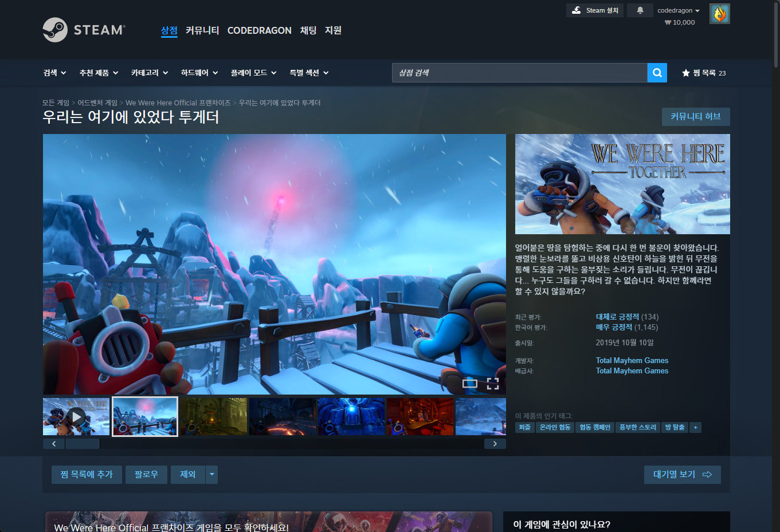Select the 지원 tab
Image resolution: width=780 pixels, height=532 pixels.
(x=333, y=30)
